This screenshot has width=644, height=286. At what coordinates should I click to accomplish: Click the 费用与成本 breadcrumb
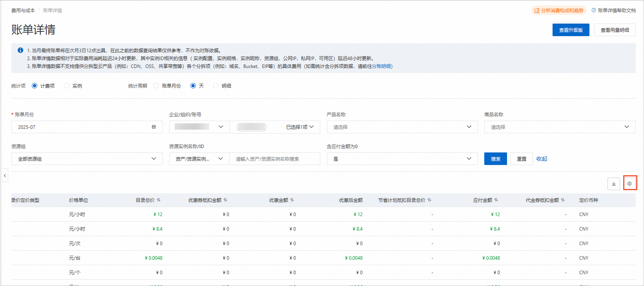tap(23, 11)
